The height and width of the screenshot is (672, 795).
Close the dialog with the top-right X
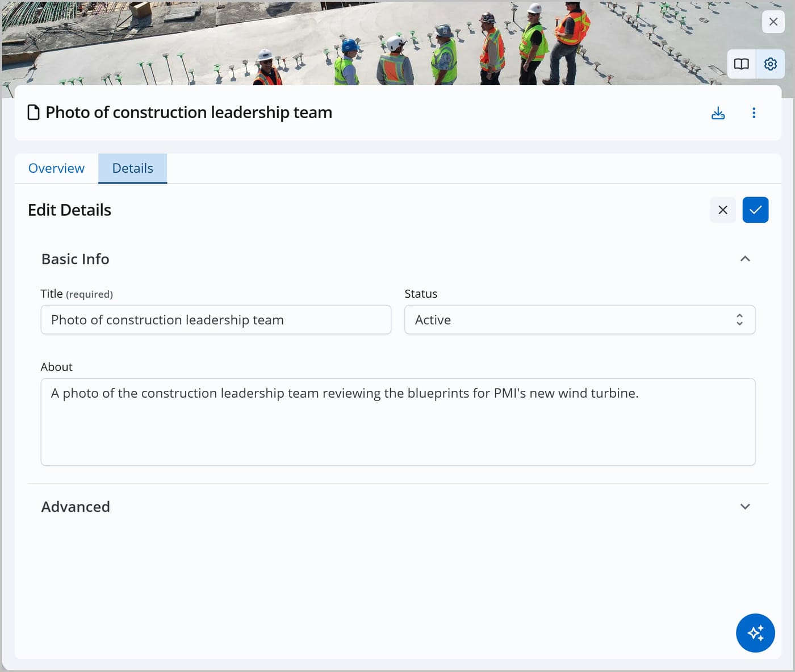click(773, 22)
